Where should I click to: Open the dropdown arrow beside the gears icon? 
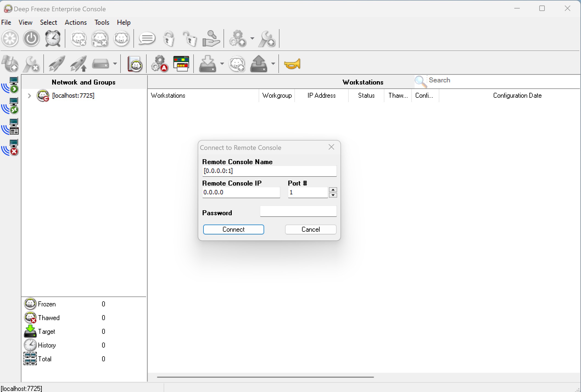pos(252,38)
